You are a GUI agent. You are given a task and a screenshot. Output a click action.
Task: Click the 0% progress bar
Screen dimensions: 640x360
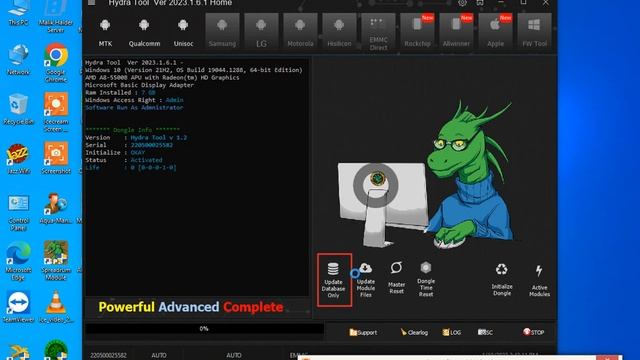point(204,329)
